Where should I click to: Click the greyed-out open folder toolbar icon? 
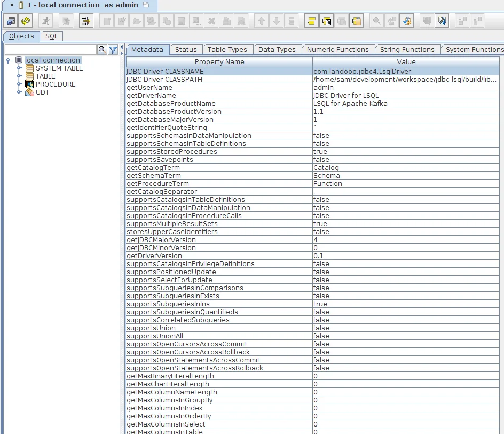click(x=137, y=21)
